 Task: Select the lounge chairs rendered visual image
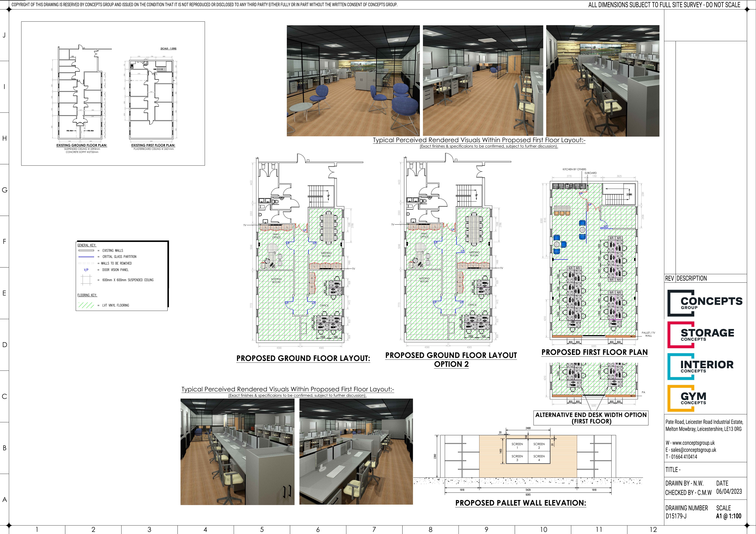[353, 81]
